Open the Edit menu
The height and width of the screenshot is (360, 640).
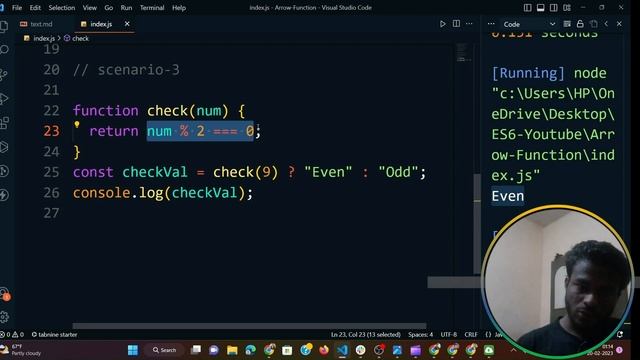click(x=35, y=8)
